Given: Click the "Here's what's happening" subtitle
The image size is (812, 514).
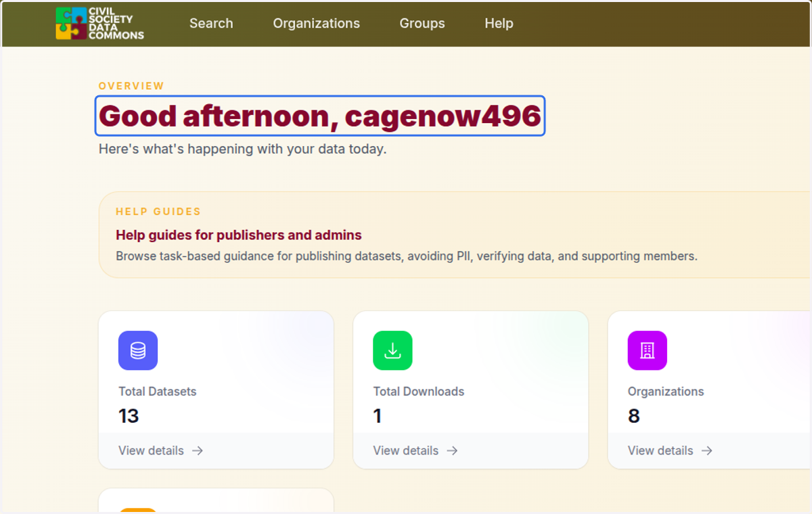Looking at the screenshot, I should (243, 149).
